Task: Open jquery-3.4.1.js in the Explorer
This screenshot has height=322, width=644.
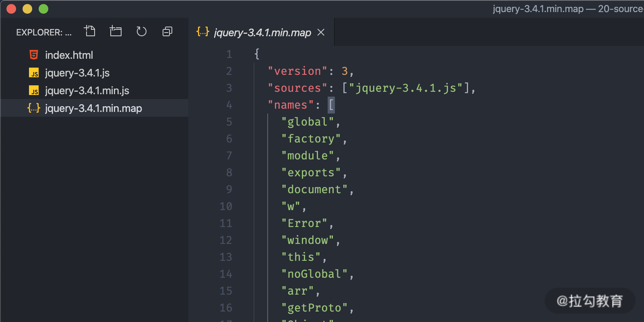Action: click(x=95, y=73)
